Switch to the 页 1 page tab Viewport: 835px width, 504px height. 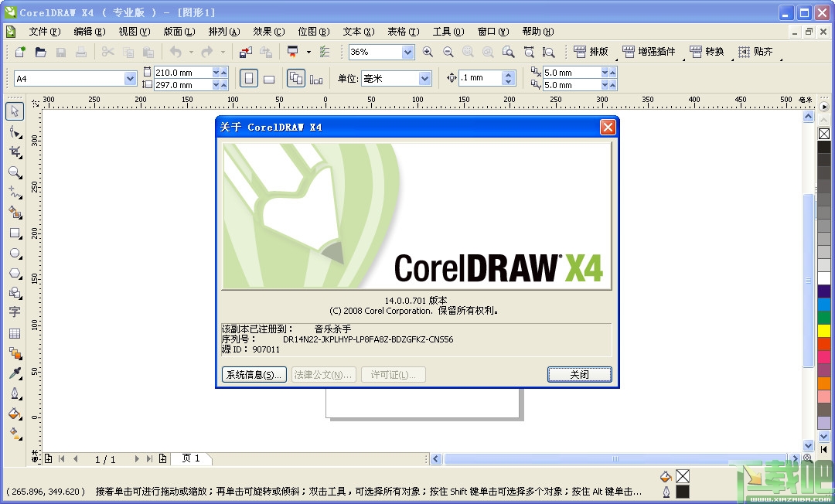coord(191,458)
